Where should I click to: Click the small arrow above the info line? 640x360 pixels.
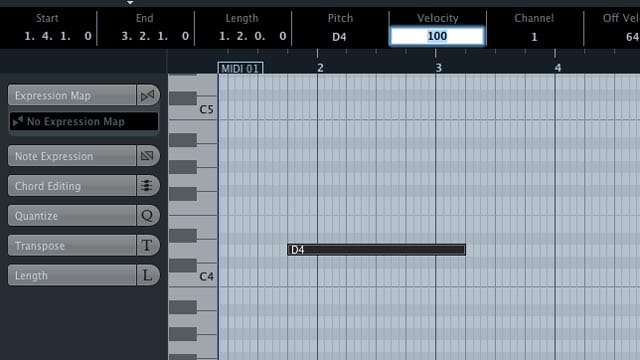click(x=130, y=2)
